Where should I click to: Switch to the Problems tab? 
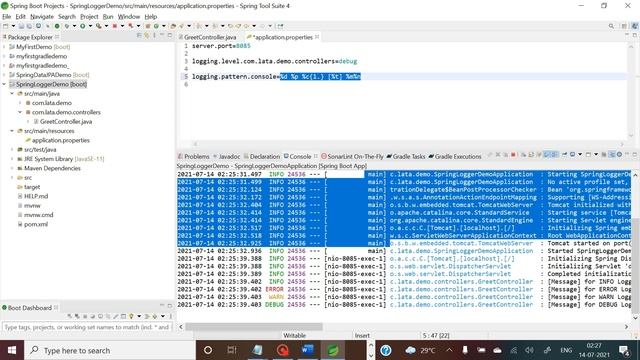[194, 156]
